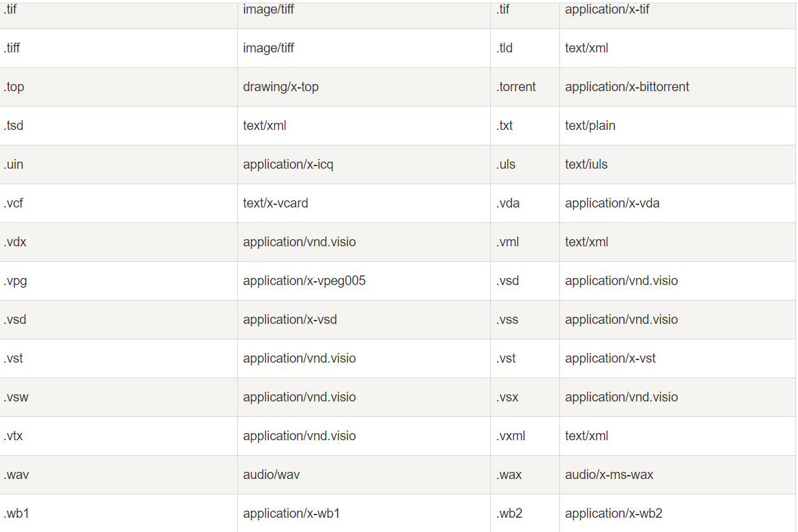Select the .txt extension cell
The height and width of the screenshot is (532, 798).
525,125
